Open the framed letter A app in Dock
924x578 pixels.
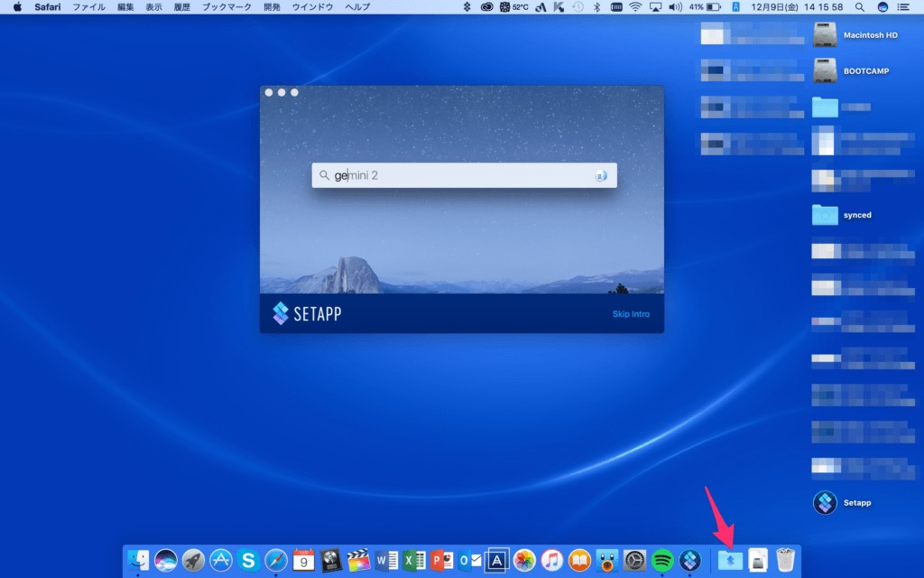497,560
